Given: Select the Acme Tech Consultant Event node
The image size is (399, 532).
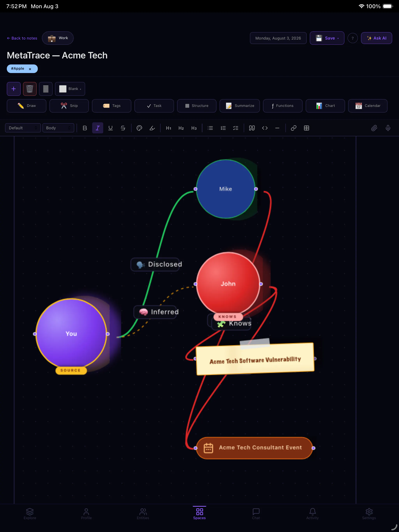Looking at the screenshot, I should tap(254, 448).
